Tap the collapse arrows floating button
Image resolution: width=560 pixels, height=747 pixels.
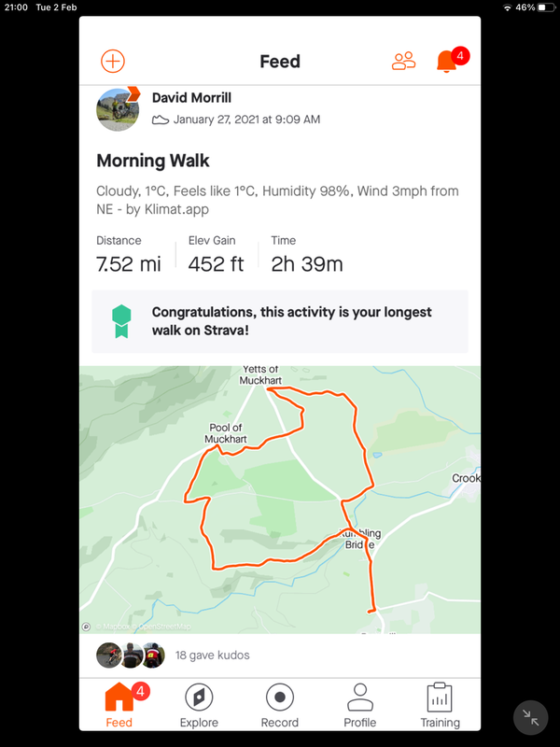(530, 717)
